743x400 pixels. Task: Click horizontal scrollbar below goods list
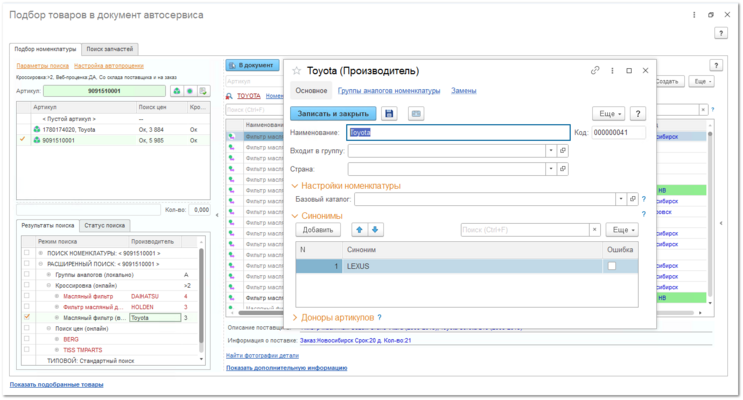tap(464, 313)
